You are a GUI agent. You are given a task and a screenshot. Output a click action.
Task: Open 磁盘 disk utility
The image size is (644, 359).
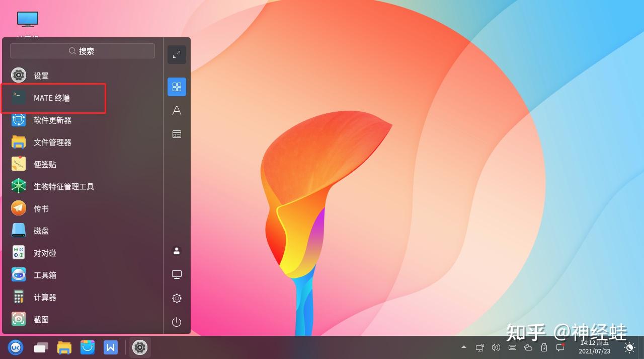pyautogui.click(x=83, y=231)
